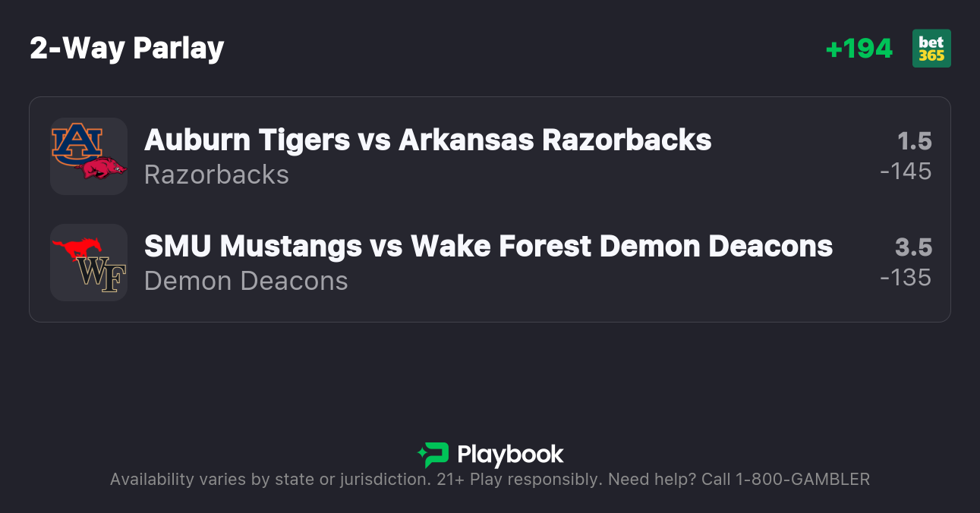Image resolution: width=980 pixels, height=513 pixels.
Task: Open SMU Mustangs vs Wake Forest matchup
Action: 488,246
